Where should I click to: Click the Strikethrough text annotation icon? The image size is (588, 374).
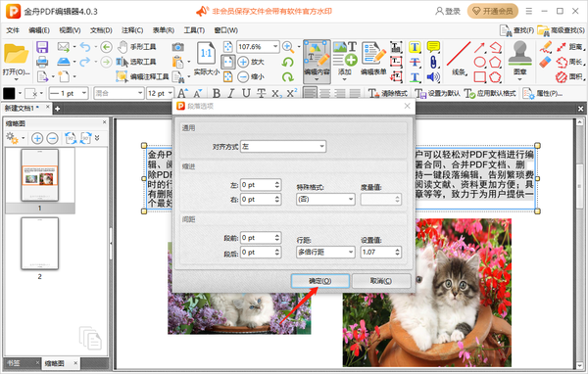415,62
